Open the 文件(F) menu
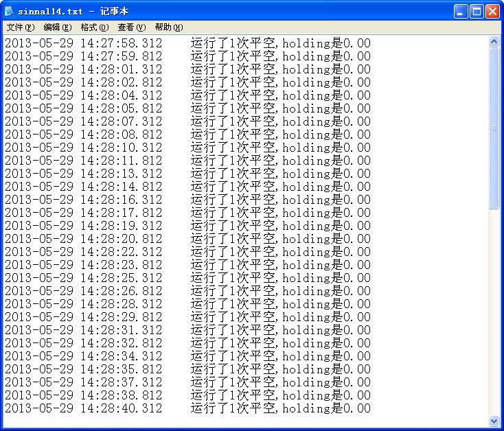504x431 pixels. click(21, 27)
